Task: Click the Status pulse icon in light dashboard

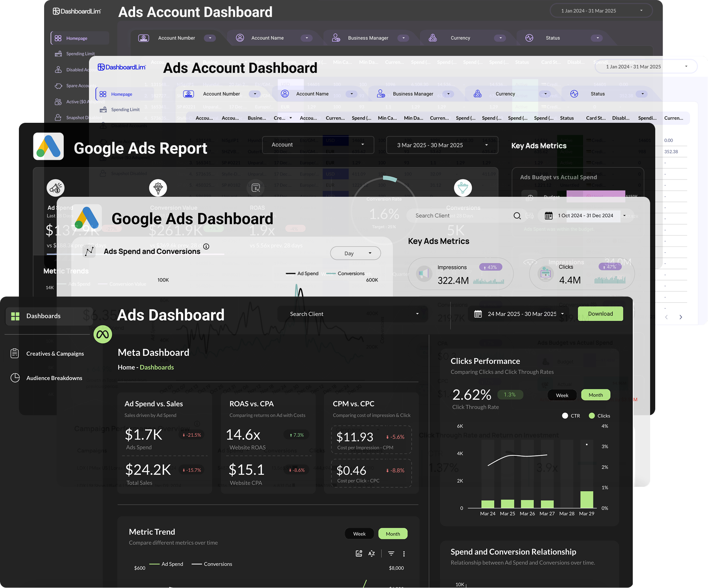Action: [574, 94]
